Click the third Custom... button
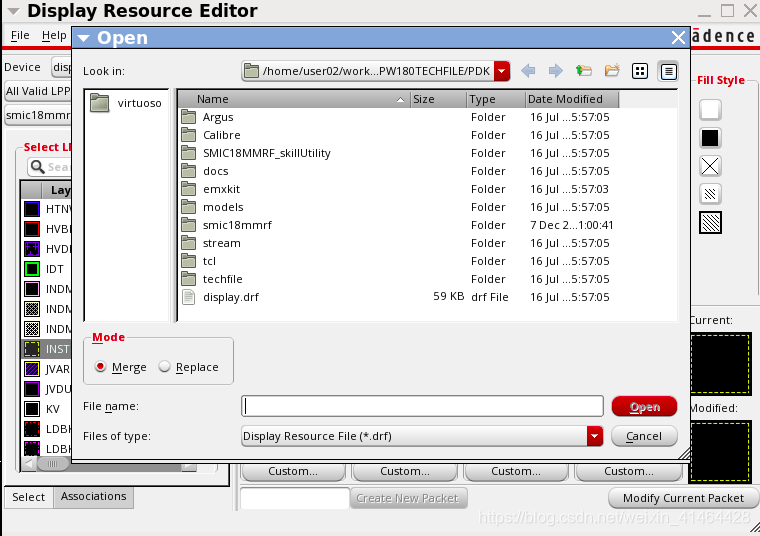The image size is (760, 536). [x=516, y=471]
